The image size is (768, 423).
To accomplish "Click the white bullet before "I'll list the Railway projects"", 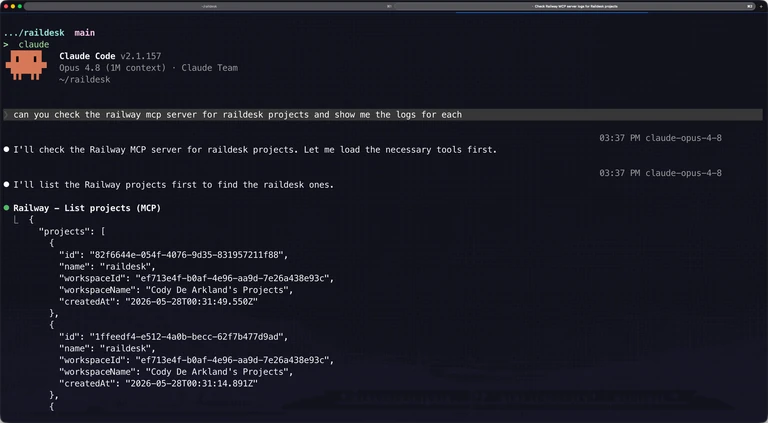I will click(x=6, y=185).
